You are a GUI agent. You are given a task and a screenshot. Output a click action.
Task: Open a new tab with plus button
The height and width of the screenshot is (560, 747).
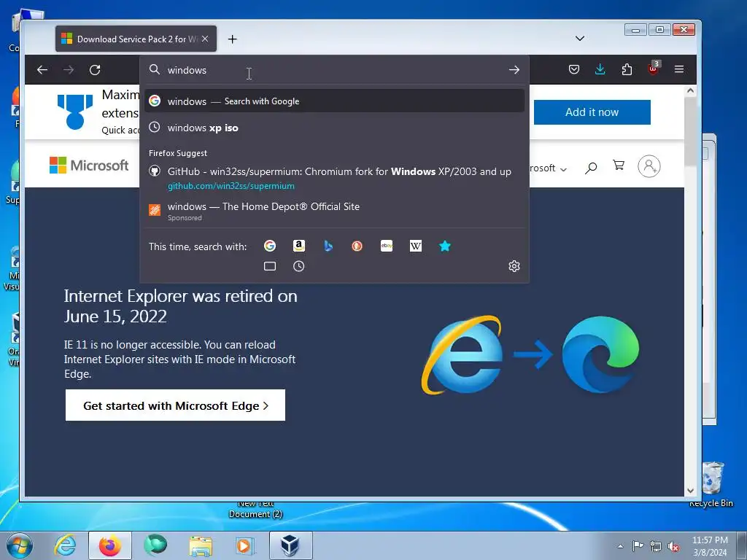click(233, 39)
